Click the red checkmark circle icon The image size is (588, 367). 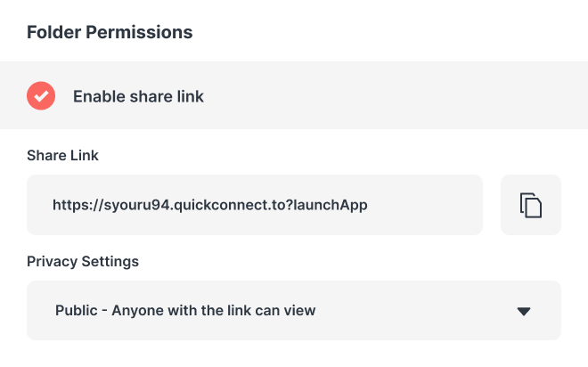[41, 96]
